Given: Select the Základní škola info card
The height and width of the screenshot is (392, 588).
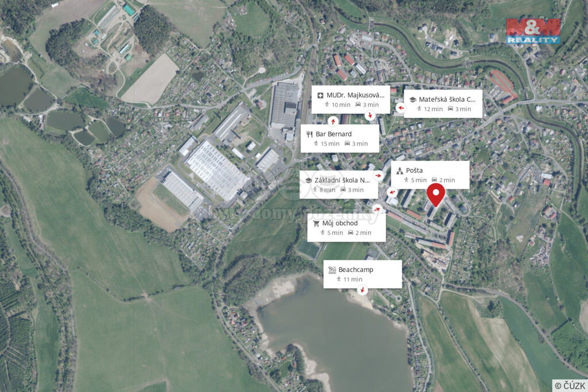Looking at the screenshot, I should tap(339, 185).
